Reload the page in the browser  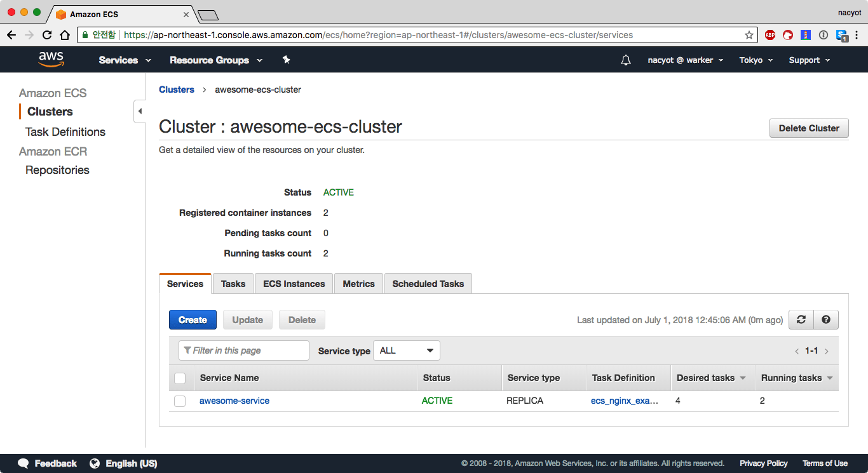(x=47, y=35)
